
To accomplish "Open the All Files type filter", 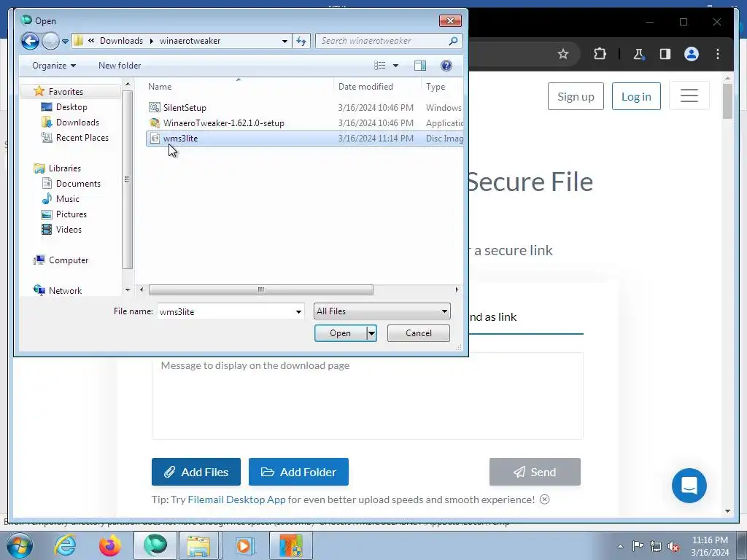I will coord(382,311).
